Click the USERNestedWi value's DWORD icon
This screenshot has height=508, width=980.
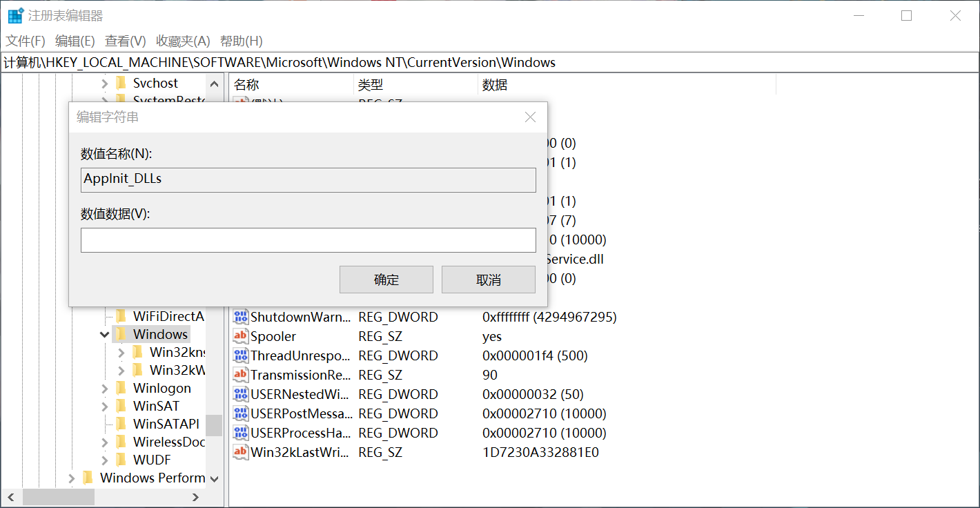click(240, 394)
